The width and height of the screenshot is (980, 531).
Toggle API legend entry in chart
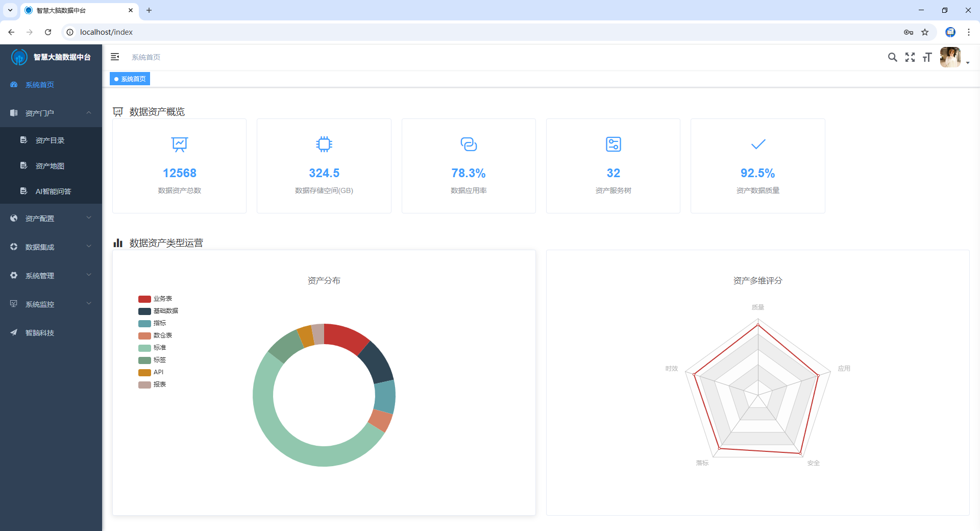tap(151, 372)
